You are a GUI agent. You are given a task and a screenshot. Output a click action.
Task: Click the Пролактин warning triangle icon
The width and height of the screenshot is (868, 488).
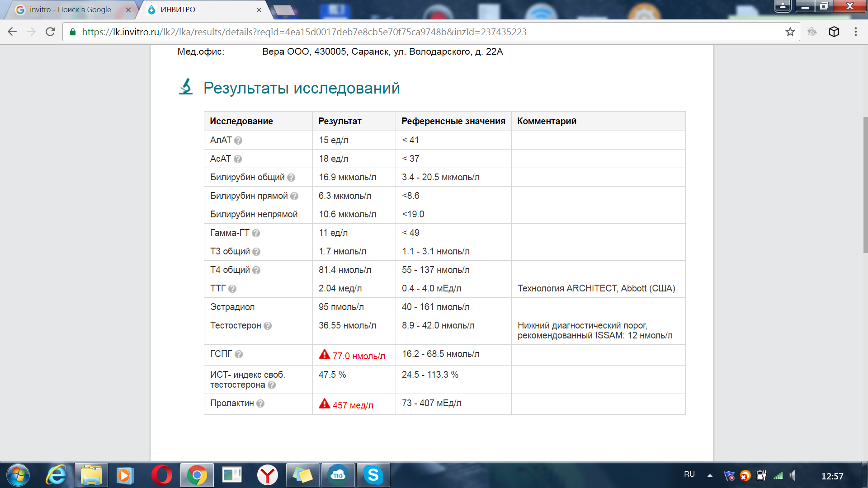(x=325, y=404)
